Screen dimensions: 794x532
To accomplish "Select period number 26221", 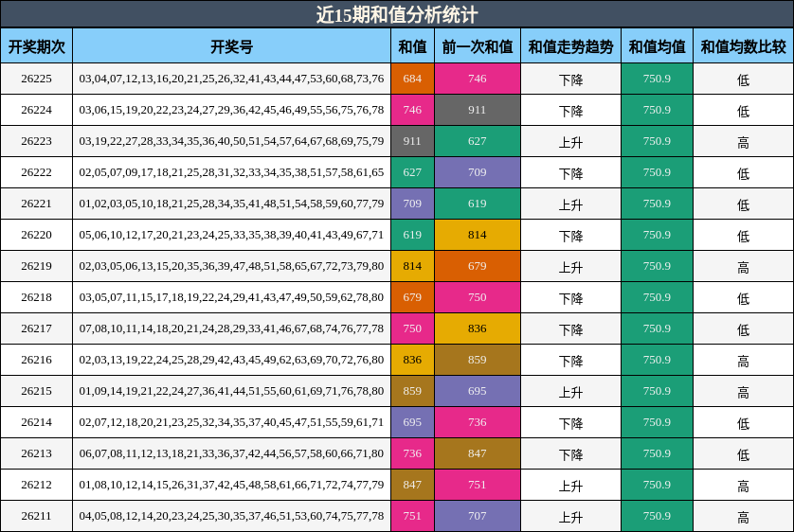I will pyautogui.click(x=36, y=204).
